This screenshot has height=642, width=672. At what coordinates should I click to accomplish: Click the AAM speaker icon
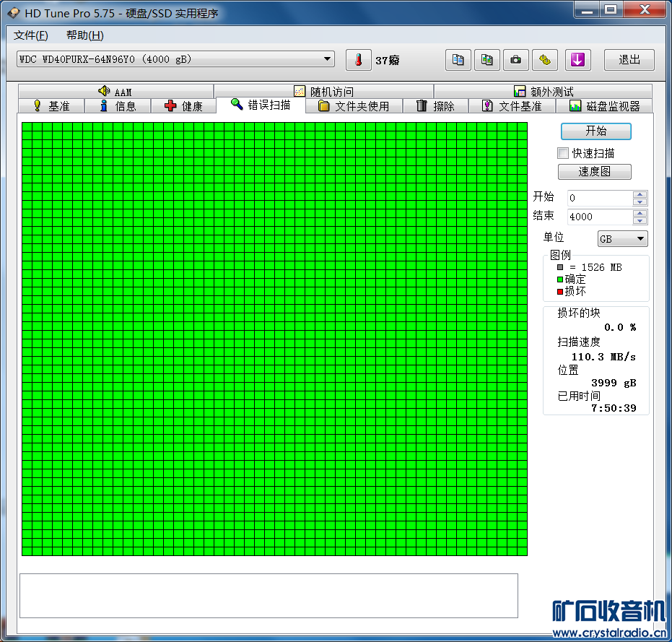click(104, 91)
